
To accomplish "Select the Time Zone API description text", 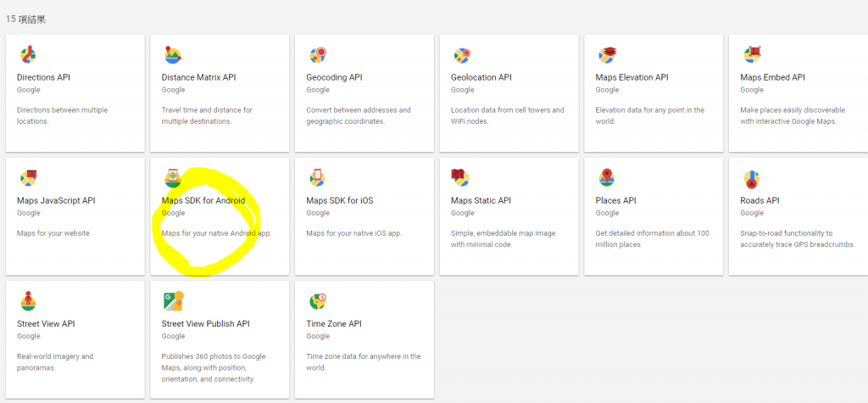I will pos(363,361).
